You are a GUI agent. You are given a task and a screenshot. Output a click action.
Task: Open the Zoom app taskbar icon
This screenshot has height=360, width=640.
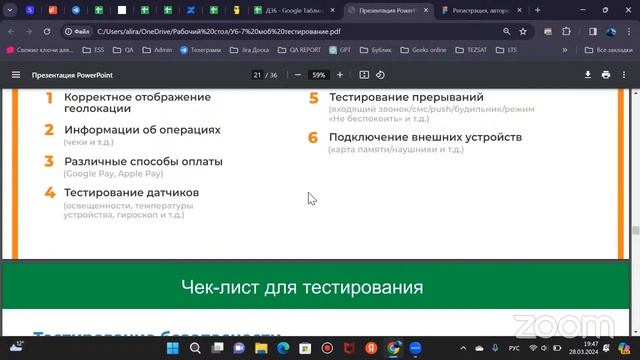pyautogui.click(x=415, y=348)
